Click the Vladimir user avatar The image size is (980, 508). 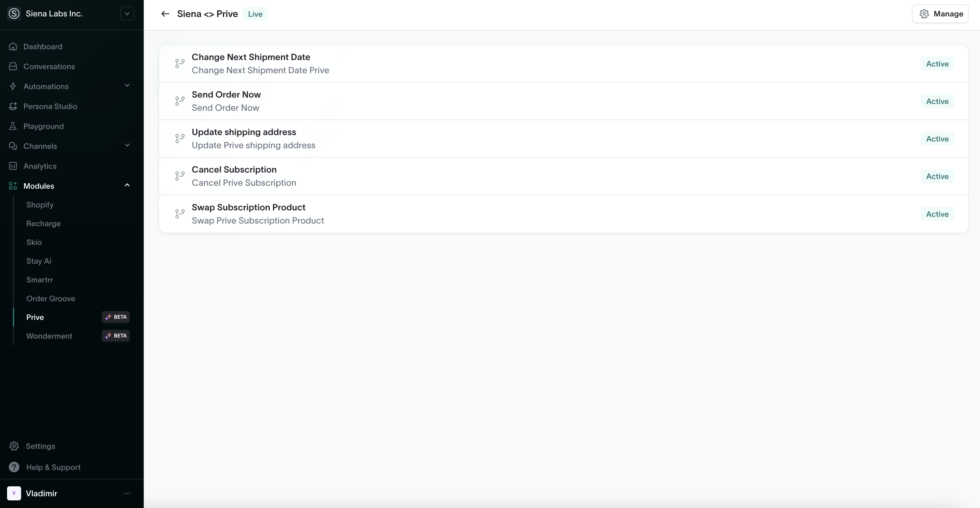pos(14,493)
